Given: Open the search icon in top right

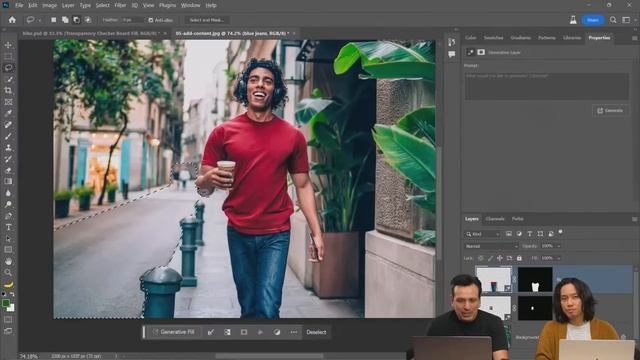Looking at the screenshot, I should (x=613, y=20).
